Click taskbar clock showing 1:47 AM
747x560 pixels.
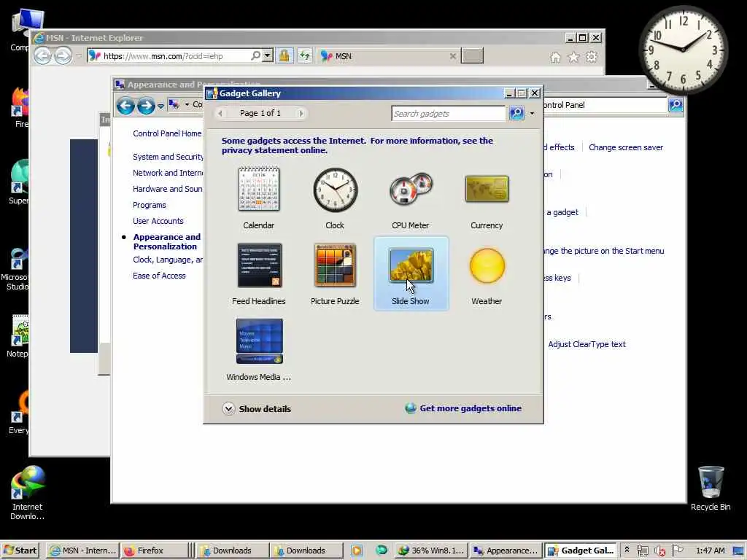(710, 551)
